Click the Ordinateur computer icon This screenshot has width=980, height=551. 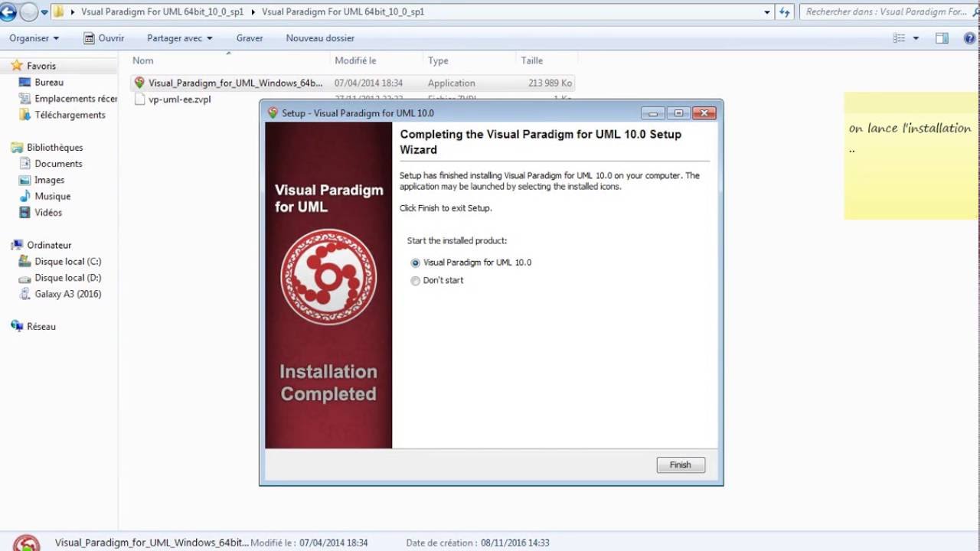pyautogui.click(x=17, y=245)
